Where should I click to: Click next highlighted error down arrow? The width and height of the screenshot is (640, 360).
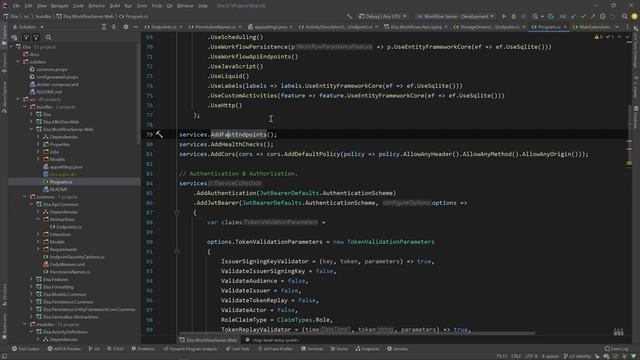click(627, 37)
